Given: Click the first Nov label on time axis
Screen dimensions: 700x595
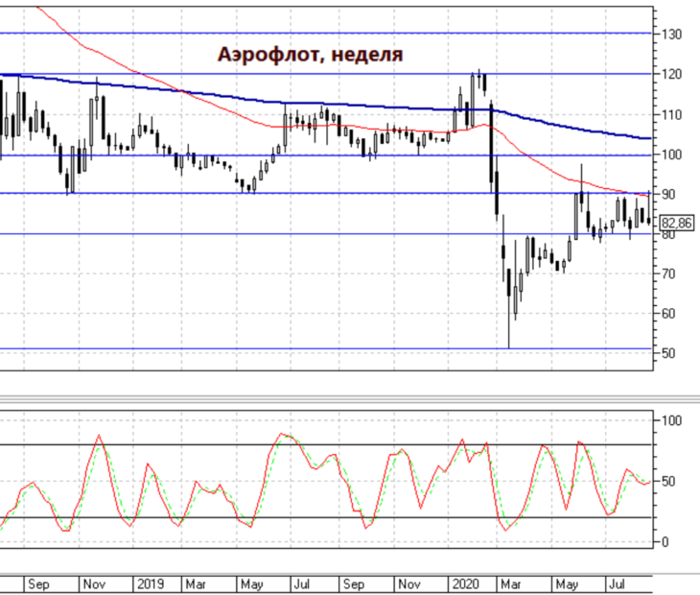Looking at the screenshot, I should (94, 584).
